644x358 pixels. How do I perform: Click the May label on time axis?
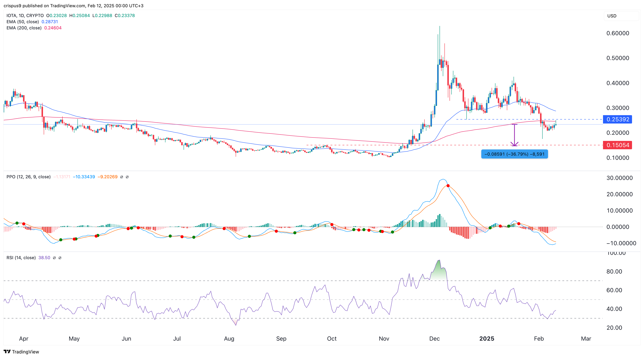[x=74, y=339]
